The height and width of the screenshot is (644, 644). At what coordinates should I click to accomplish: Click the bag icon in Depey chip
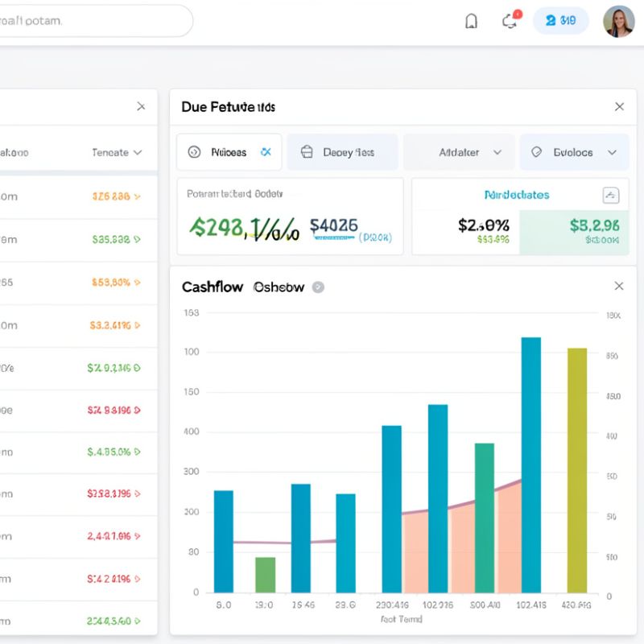click(306, 152)
